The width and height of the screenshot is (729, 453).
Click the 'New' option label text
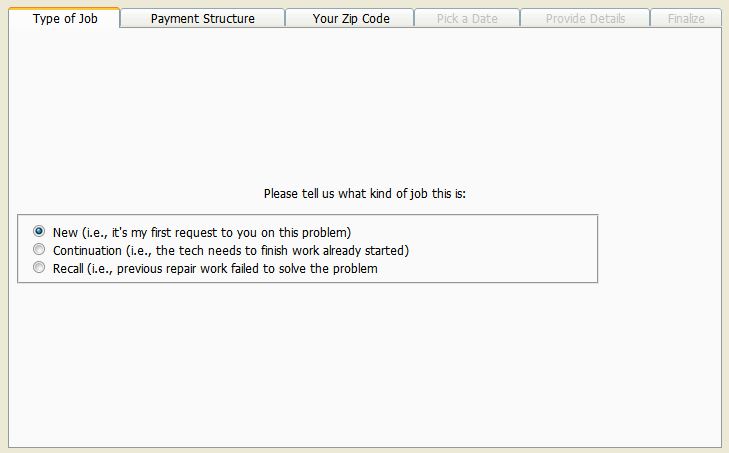click(x=65, y=232)
